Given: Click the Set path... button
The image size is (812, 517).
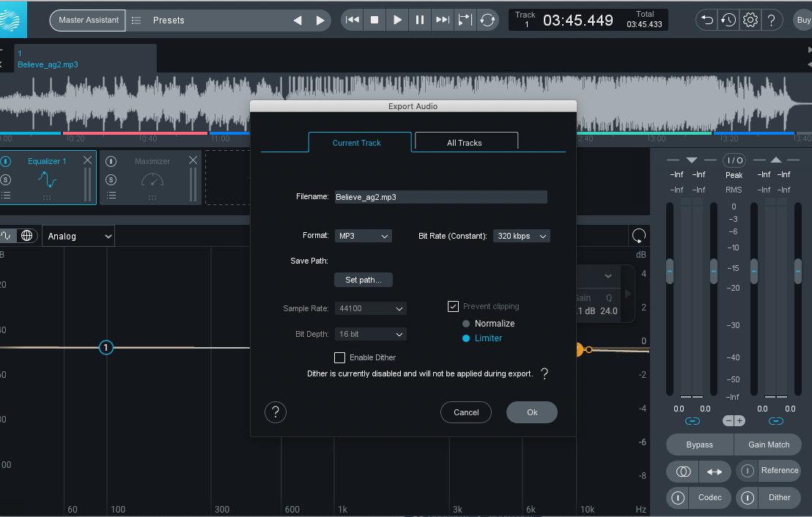Looking at the screenshot, I should (363, 280).
